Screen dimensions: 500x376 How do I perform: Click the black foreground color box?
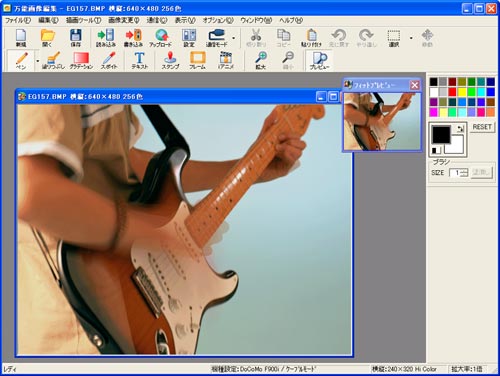coord(441,134)
